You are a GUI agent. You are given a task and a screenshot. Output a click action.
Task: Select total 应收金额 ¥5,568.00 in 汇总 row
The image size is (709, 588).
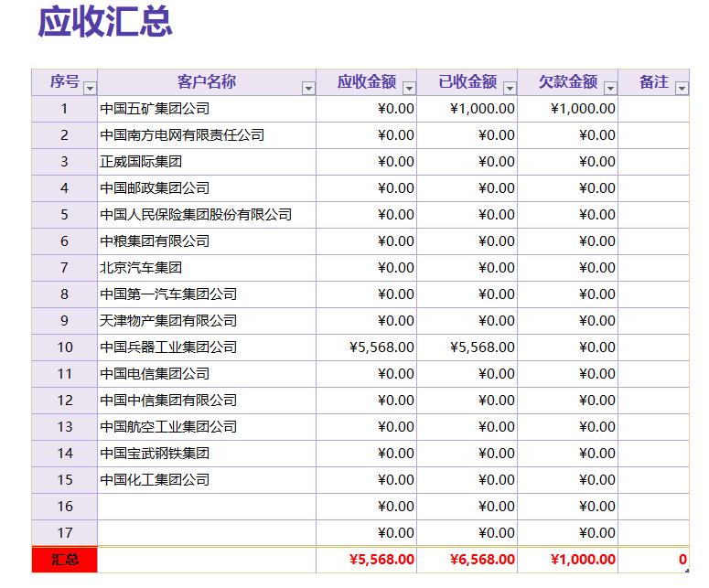click(x=366, y=560)
